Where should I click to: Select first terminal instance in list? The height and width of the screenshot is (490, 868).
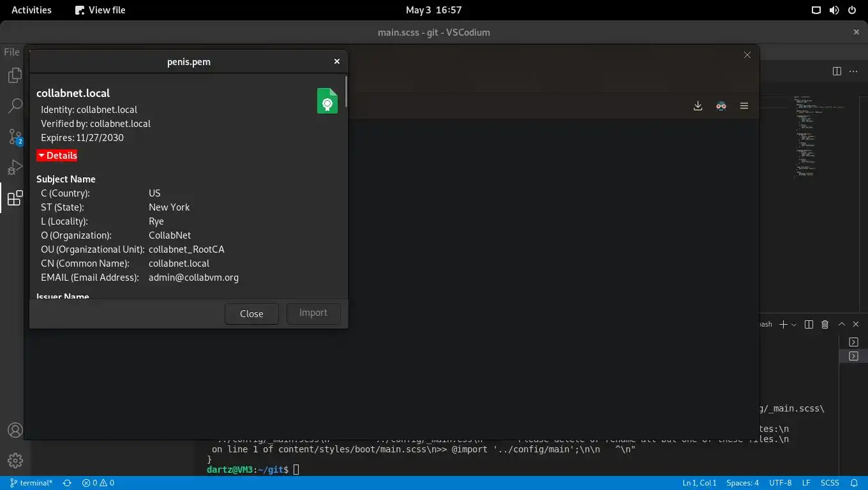point(853,342)
